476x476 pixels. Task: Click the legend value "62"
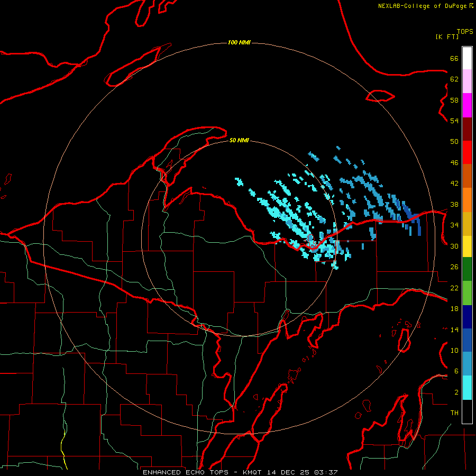(x=454, y=79)
